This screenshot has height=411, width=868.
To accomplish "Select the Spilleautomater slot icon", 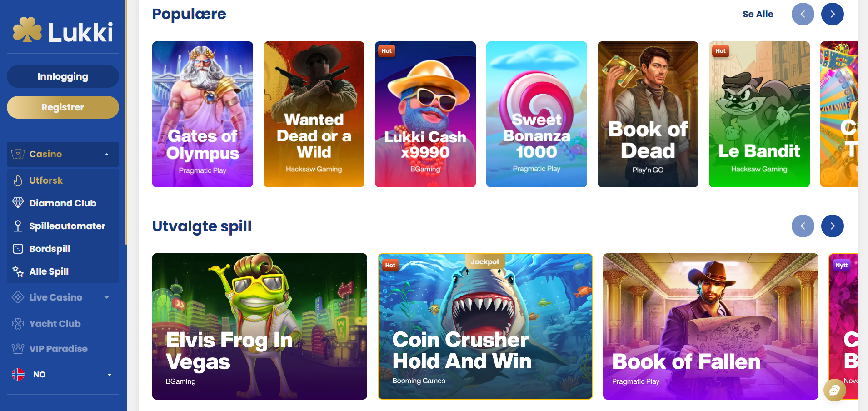I will pyautogui.click(x=18, y=226).
